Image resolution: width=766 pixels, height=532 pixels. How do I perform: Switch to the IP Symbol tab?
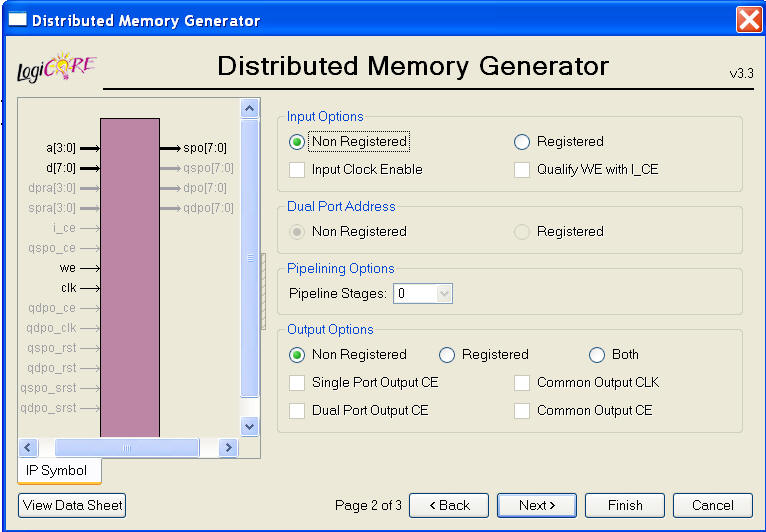click(59, 471)
